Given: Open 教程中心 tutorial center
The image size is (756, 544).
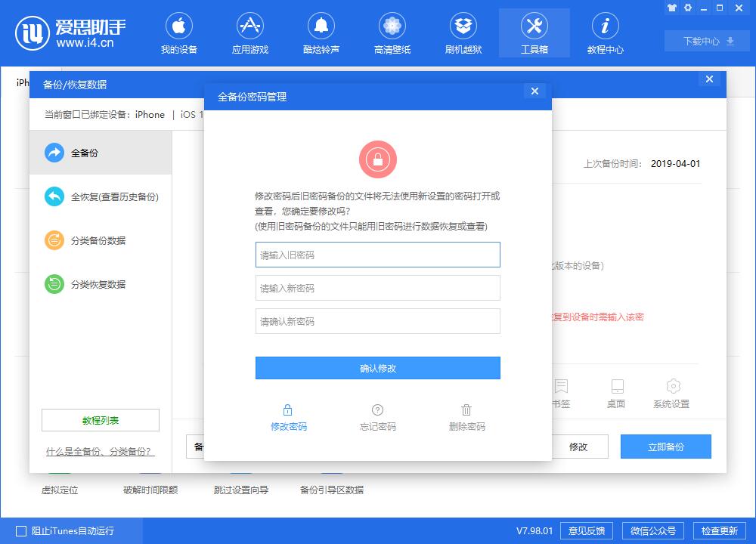Looking at the screenshot, I should 605,32.
